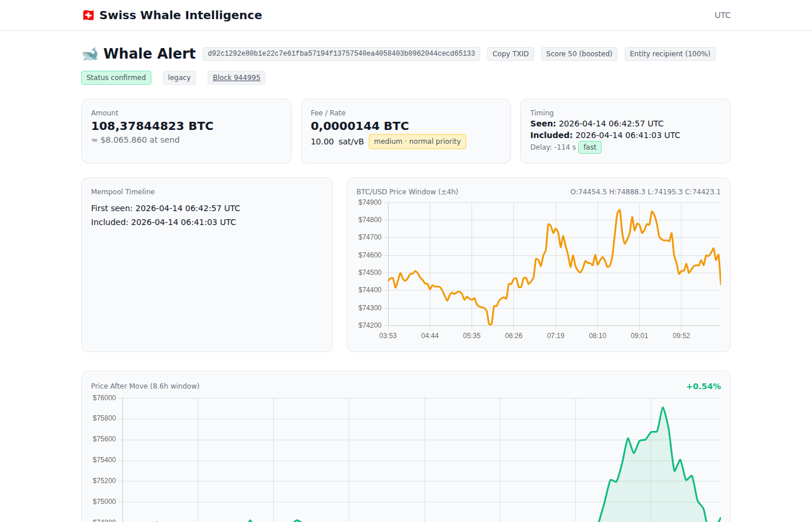This screenshot has width=812, height=522.
Task: Click the Status confirmed badge
Action: tap(116, 77)
